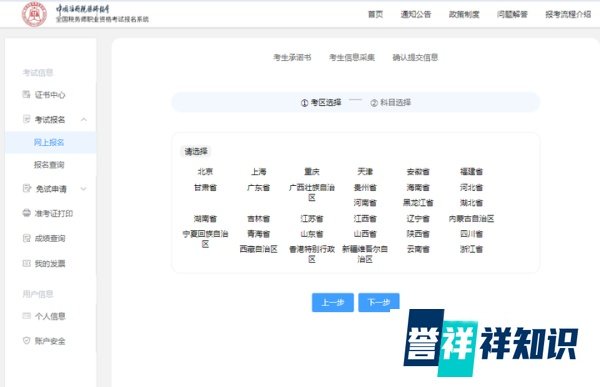Click the 我的发票 invoice icon
The width and height of the screenshot is (600, 387).
[x=26, y=263]
